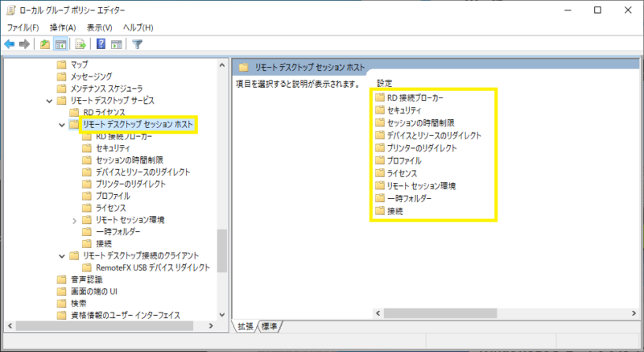Collapse リモート デスクトップ サービス tree node
644x352 pixels.
[x=49, y=101]
